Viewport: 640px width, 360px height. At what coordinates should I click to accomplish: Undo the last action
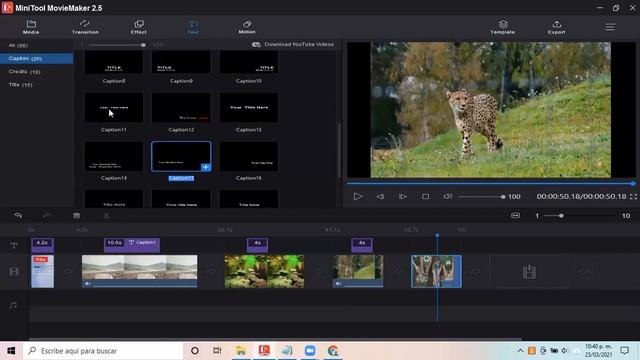pos(18,216)
